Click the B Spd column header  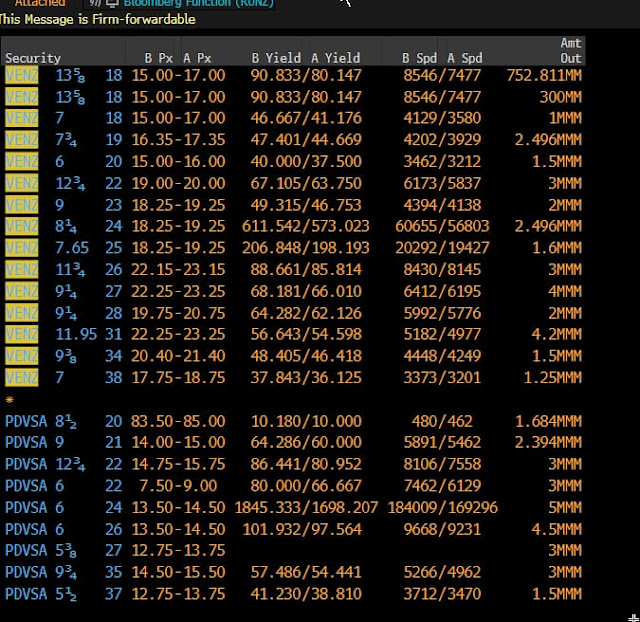[x=419, y=58]
